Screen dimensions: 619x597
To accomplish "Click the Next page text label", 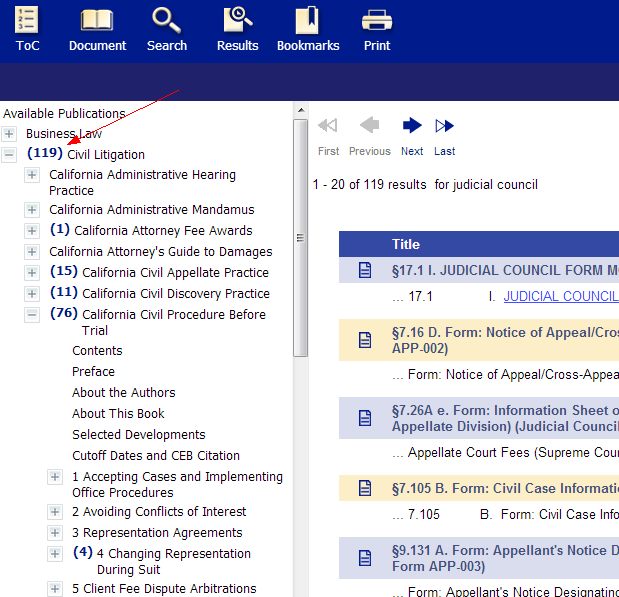I will 412,151.
